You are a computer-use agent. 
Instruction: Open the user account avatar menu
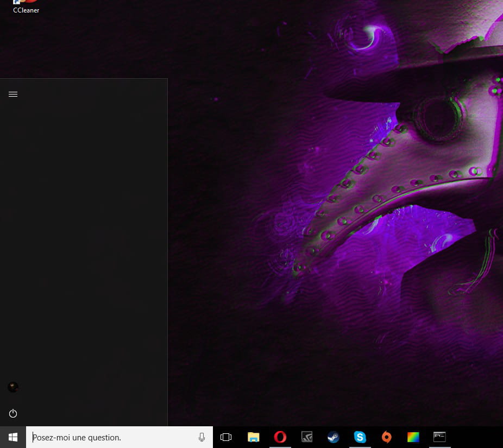tap(13, 387)
